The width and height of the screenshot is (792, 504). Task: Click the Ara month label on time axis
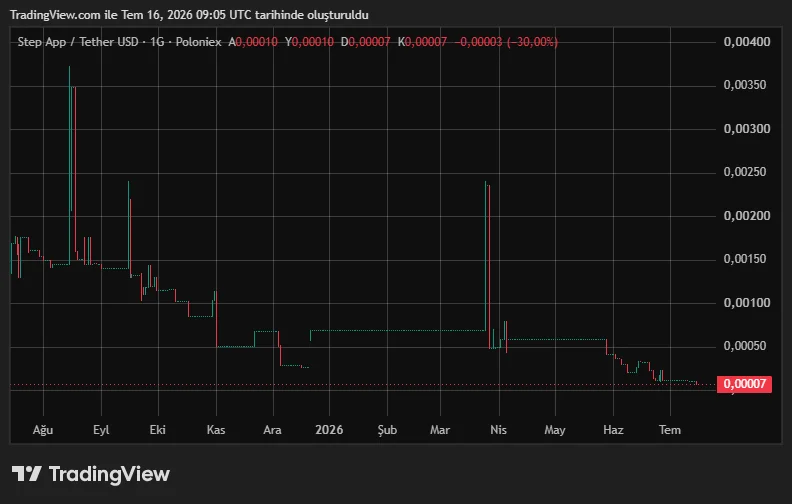click(x=272, y=430)
